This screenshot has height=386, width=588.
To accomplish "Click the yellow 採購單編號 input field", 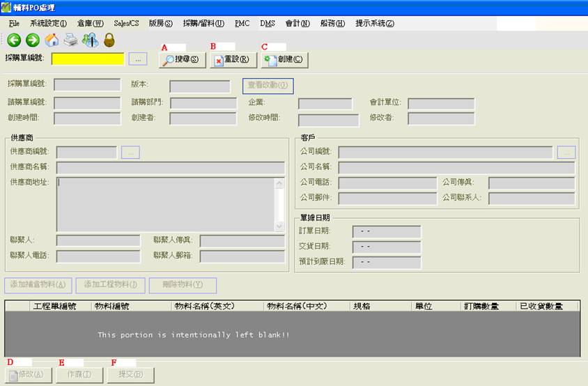I will tap(88, 59).
